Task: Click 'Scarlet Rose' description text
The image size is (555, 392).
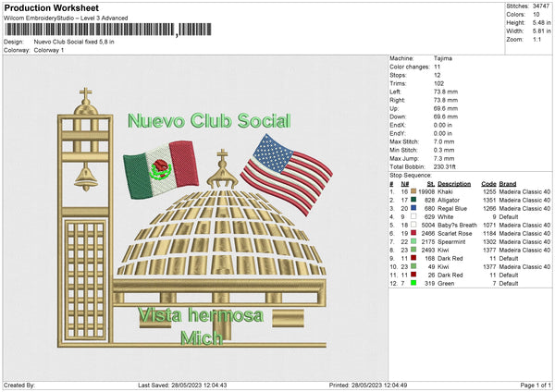Action: [x=455, y=234]
